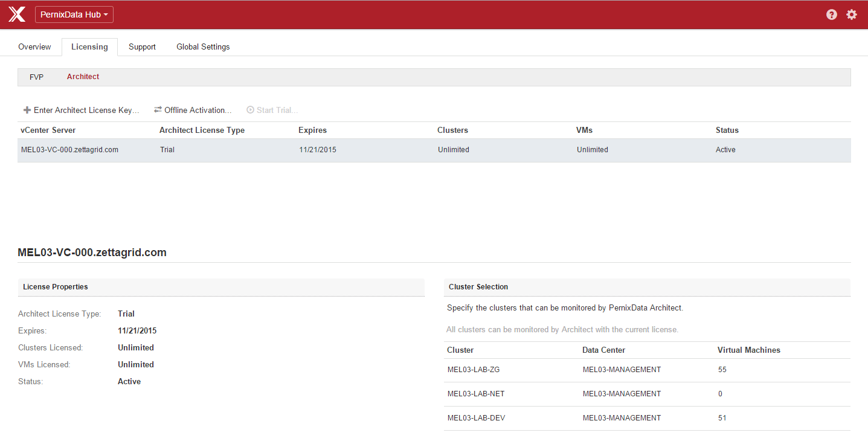Image resolution: width=868 pixels, height=441 pixels.
Task: Click the Cluster column header
Action: pos(460,350)
